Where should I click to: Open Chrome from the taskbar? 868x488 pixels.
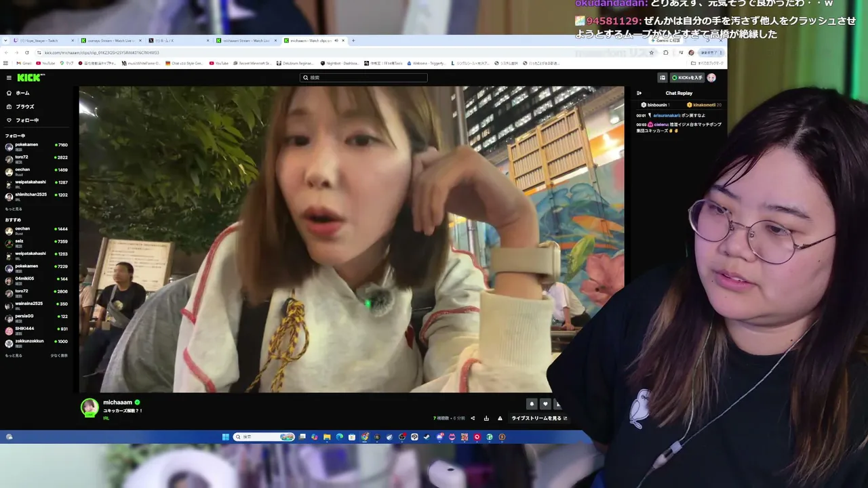(x=365, y=437)
